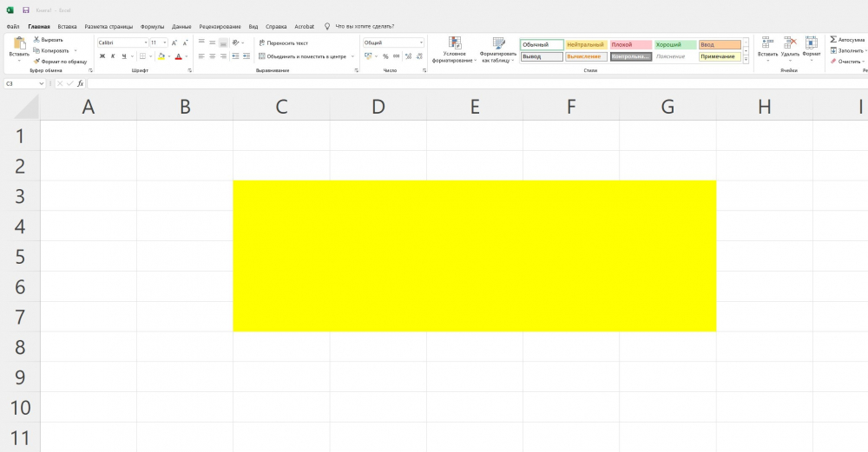The width and height of the screenshot is (868, 452).
Task: Click the Cut (Вырезать) scissors icon
Action: point(36,40)
